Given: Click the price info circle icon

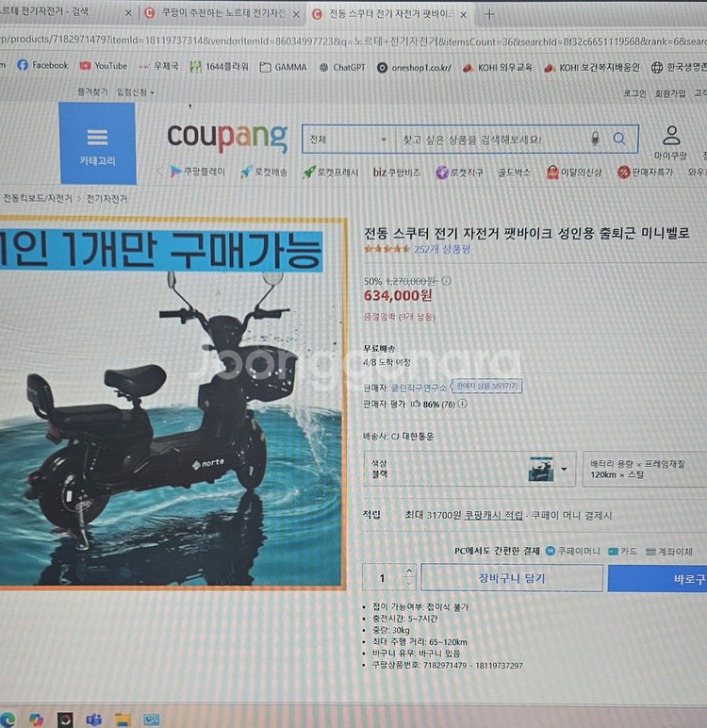Looking at the screenshot, I should [x=446, y=280].
